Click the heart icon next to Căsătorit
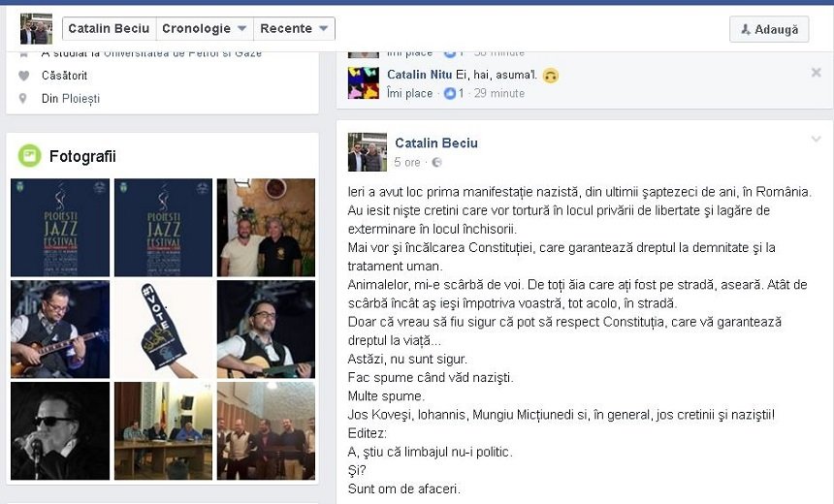 [x=23, y=76]
